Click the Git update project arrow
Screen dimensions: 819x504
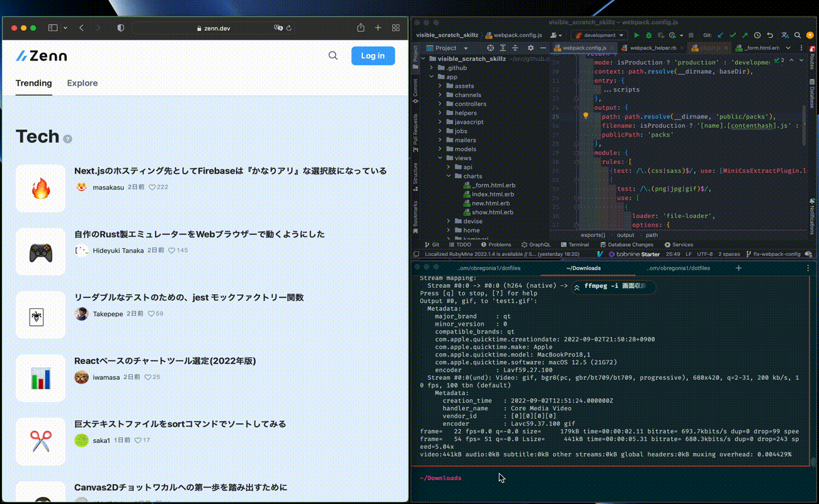(720, 35)
